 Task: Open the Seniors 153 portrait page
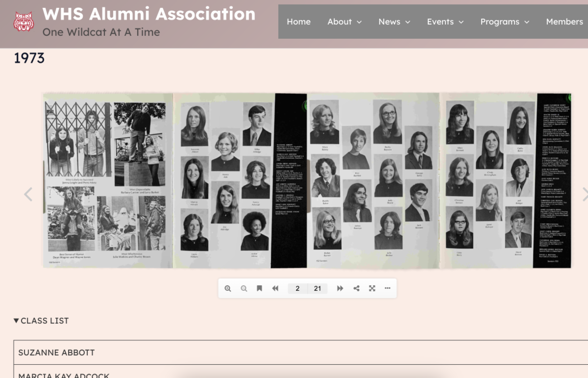click(x=506, y=180)
